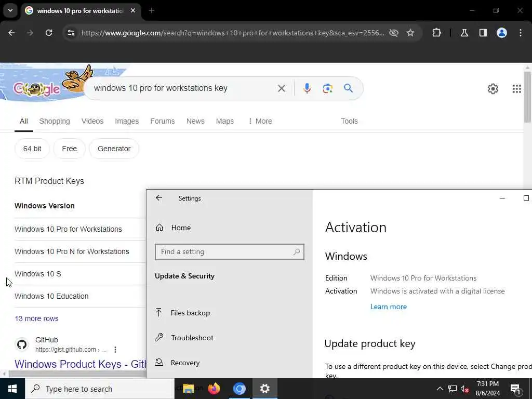Click the GitHub favicon in search result
This screenshot has width=532, height=399.
(x=22, y=345)
